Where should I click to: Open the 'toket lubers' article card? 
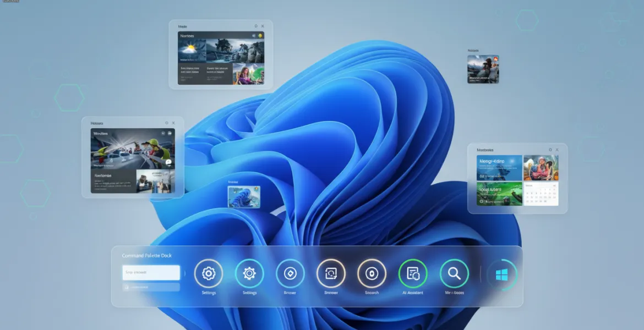(498, 193)
